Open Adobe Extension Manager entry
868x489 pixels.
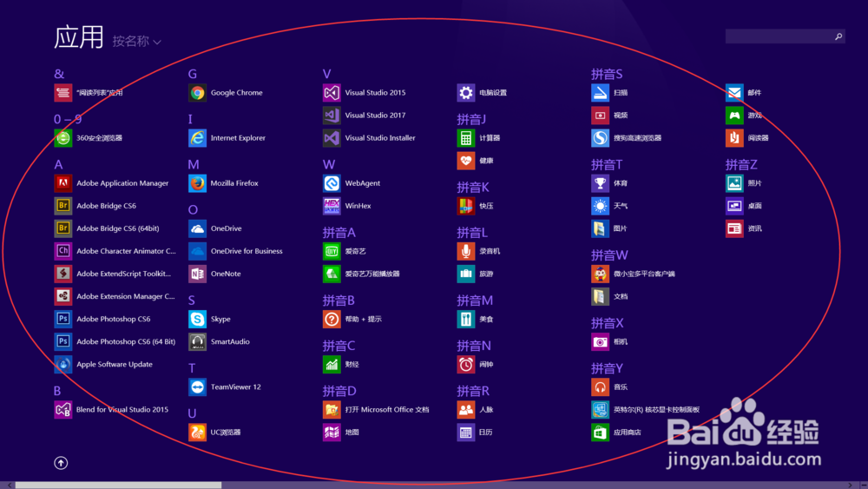tap(115, 296)
